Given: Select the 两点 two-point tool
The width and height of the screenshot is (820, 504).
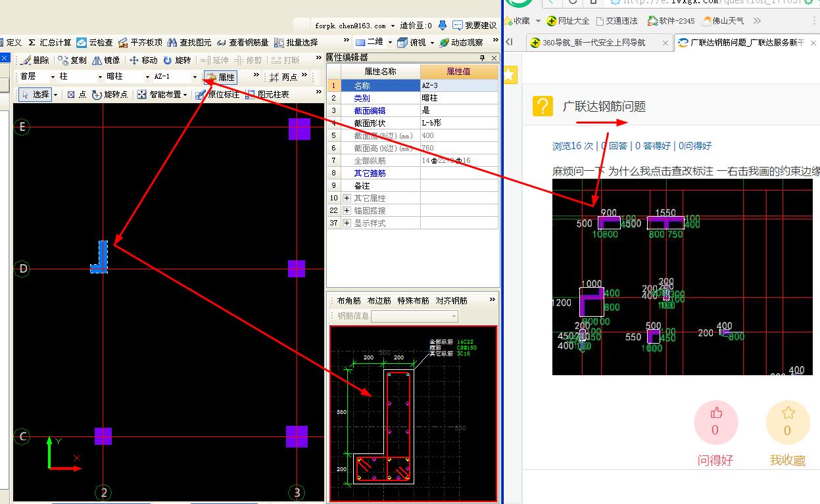Looking at the screenshot, I should tap(283, 78).
